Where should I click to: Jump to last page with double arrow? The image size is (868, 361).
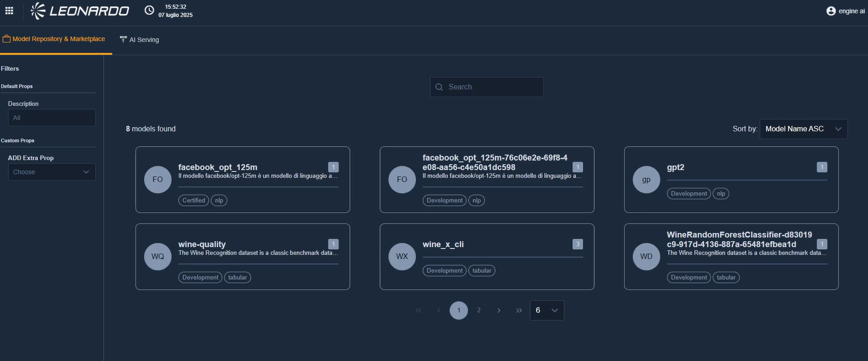click(x=519, y=311)
